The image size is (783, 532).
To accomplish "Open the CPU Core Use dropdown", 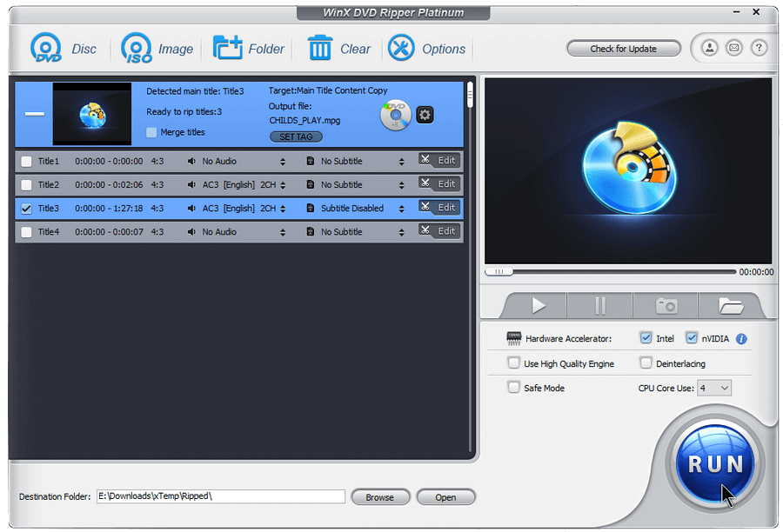I will coord(714,388).
